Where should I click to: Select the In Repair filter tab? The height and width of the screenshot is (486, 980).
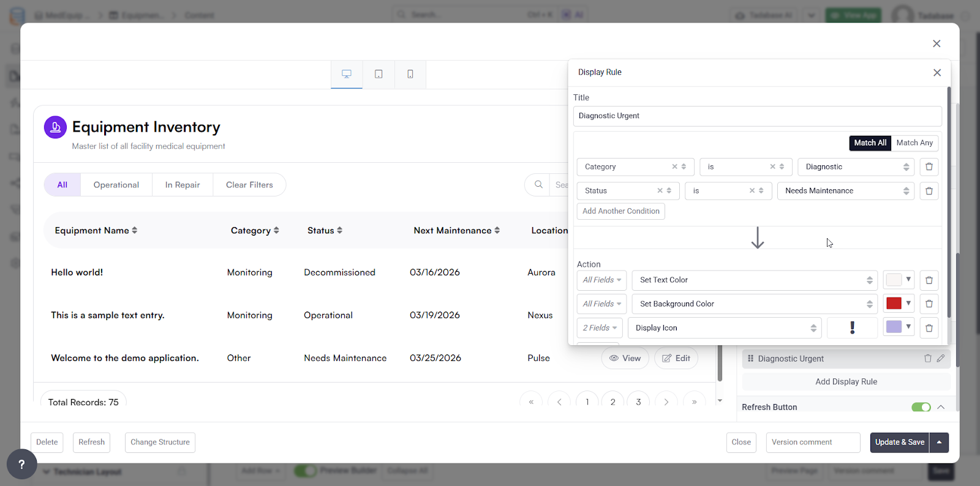183,185
